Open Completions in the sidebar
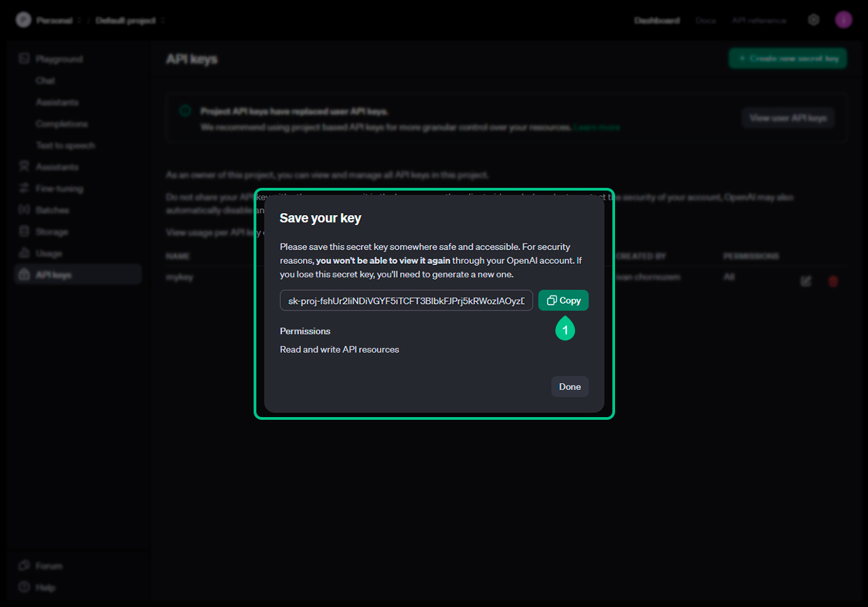The image size is (868, 607). click(62, 124)
